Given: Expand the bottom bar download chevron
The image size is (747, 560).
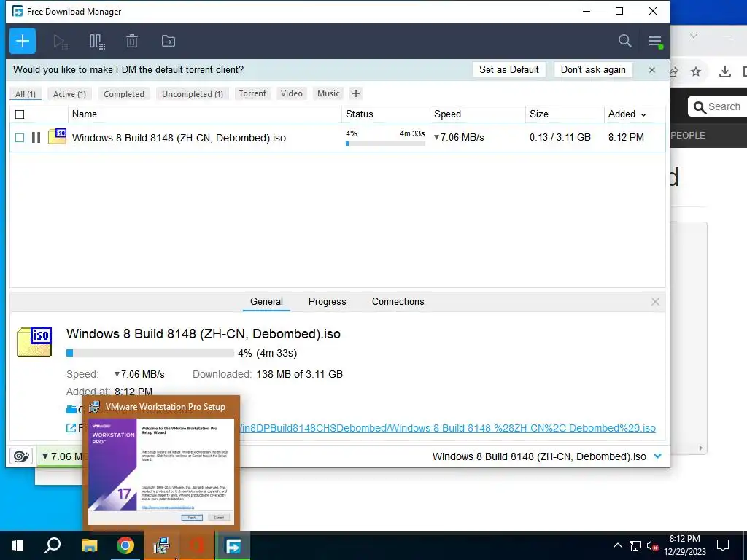Looking at the screenshot, I should 658,456.
